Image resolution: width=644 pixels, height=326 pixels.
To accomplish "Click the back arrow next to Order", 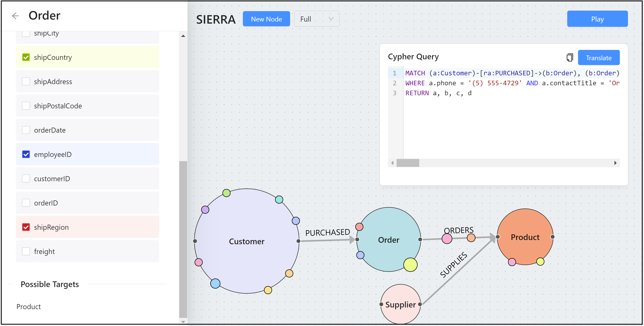I will point(16,16).
